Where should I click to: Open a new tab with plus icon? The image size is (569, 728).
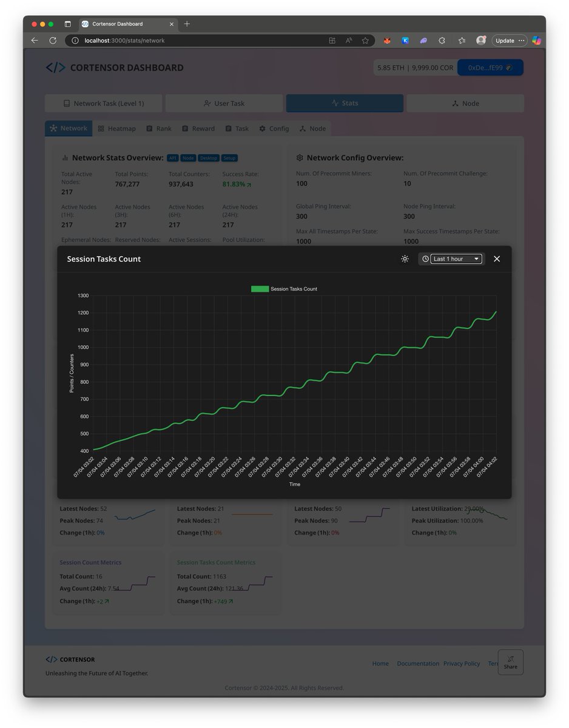click(187, 24)
